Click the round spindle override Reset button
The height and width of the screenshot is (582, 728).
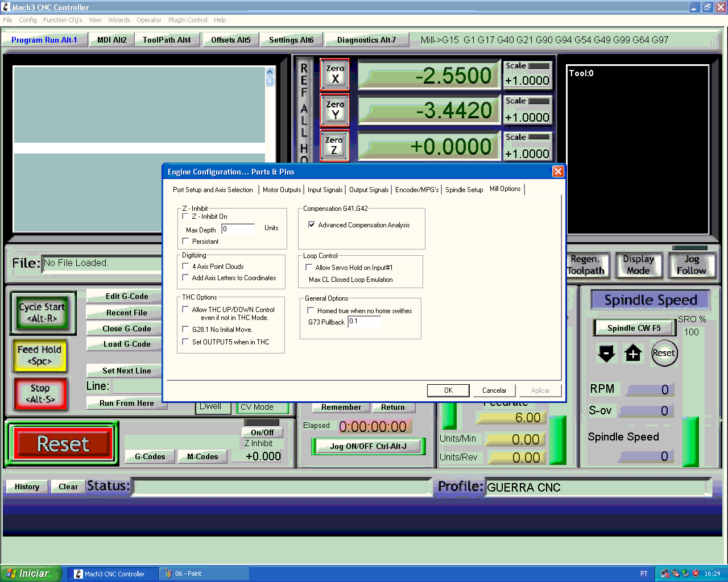664,353
